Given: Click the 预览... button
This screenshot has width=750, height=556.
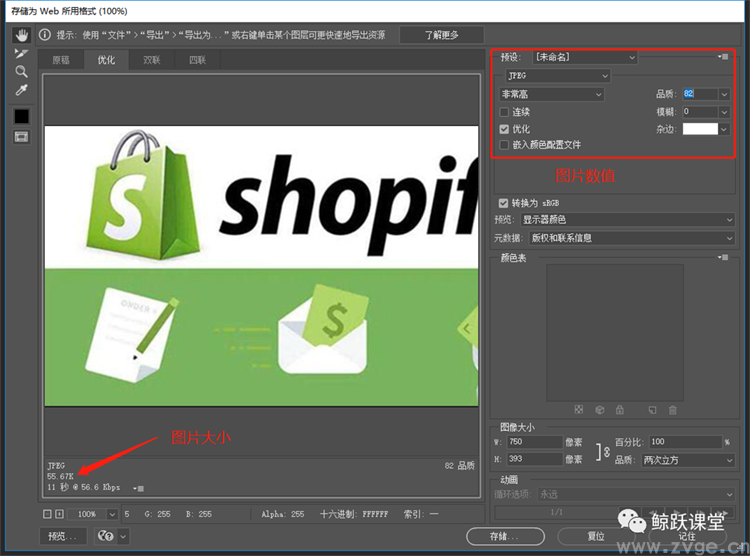Looking at the screenshot, I should click(62, 536).
